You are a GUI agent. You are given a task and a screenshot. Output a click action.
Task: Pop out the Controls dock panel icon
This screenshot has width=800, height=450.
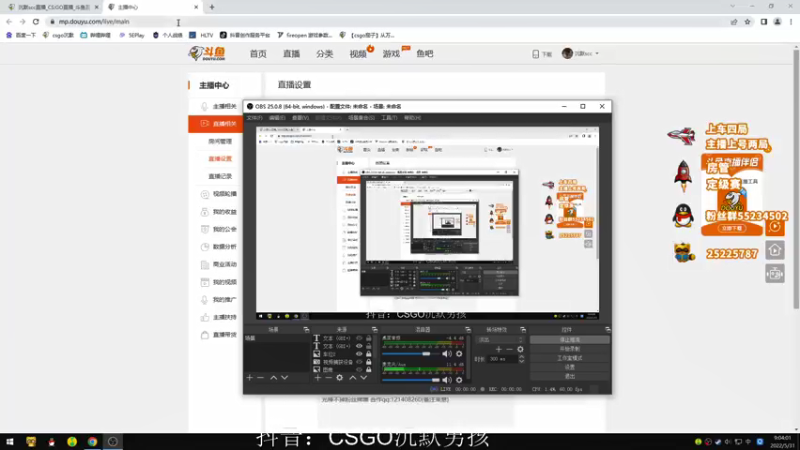(x=607, y=330)
